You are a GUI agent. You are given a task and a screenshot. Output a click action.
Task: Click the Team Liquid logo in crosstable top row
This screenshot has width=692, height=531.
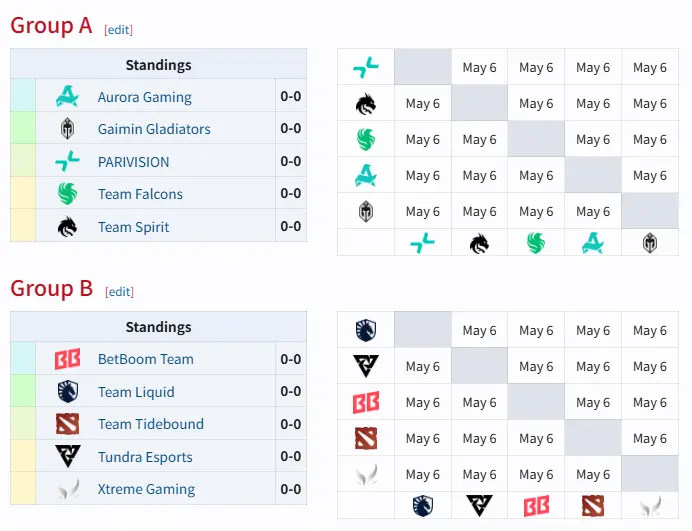click(366, 330)
